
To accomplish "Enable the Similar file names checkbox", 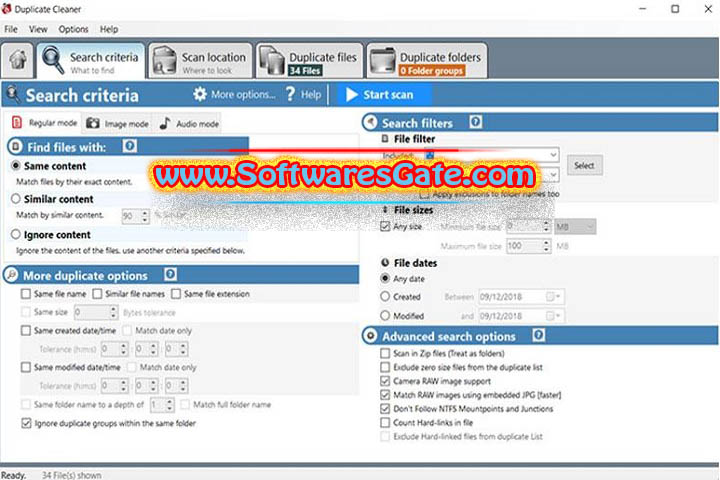I will [x=97, y=294].
